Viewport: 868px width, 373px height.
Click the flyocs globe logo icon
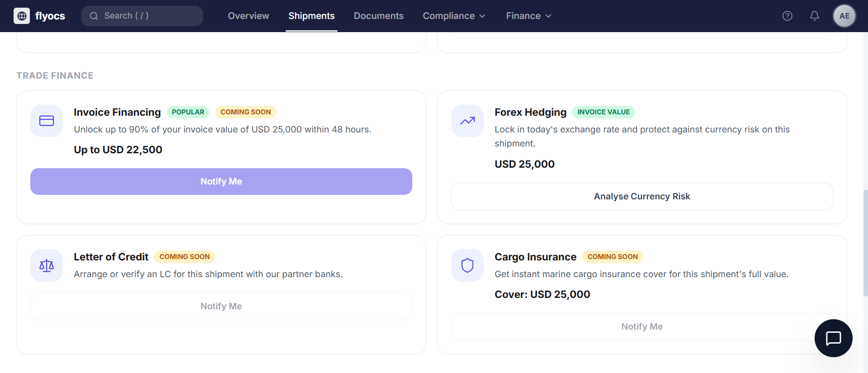22,16
